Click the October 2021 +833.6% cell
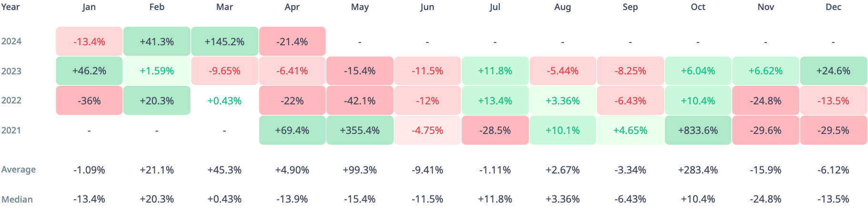The height and width of the screenshot is (214, 868). point(698,130)
